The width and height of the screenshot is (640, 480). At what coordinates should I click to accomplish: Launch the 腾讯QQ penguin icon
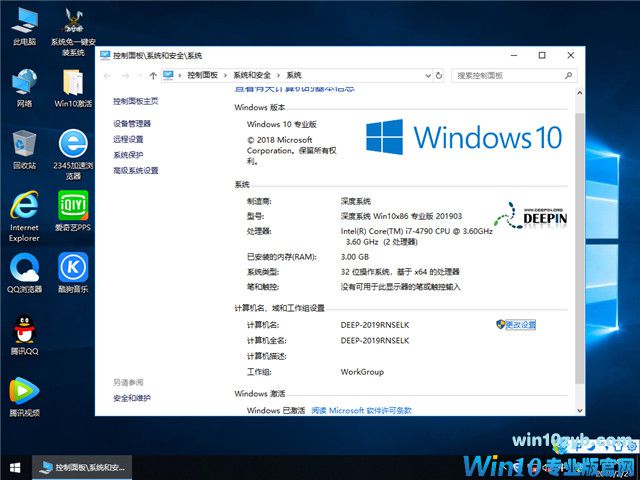pos(24,335)
